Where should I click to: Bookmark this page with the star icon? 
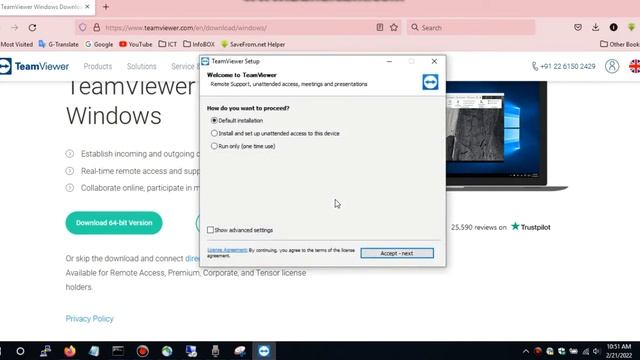[393, 27]
